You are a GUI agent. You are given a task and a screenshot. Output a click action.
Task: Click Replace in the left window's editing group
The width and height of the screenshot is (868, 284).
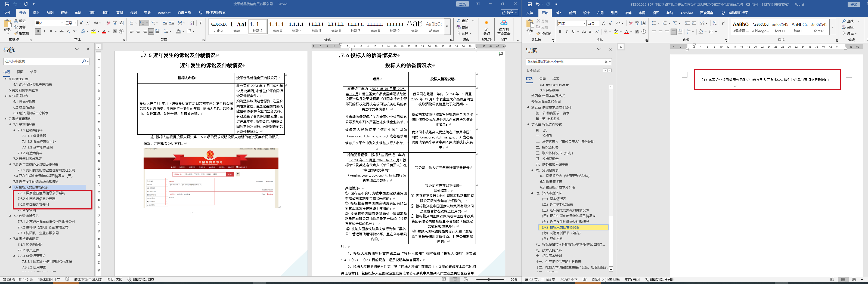(463, 27)
